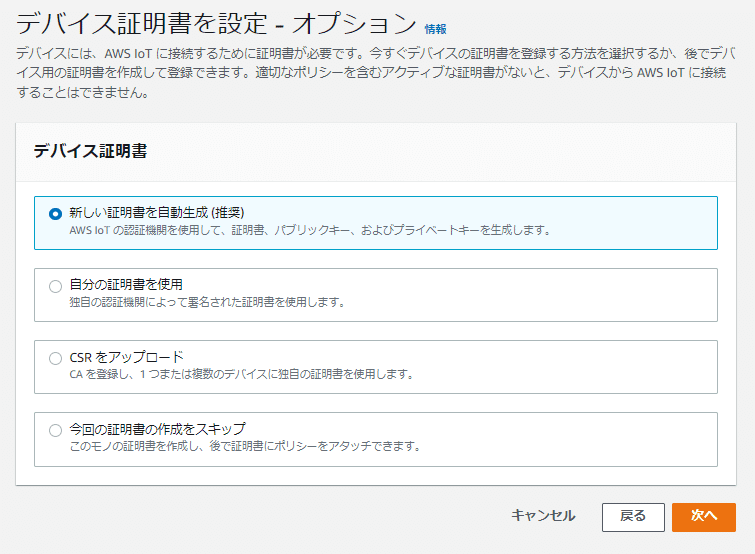Click description text starting AWS IoT の認証機関を使用して
The image size is (755, 554).
311,230
